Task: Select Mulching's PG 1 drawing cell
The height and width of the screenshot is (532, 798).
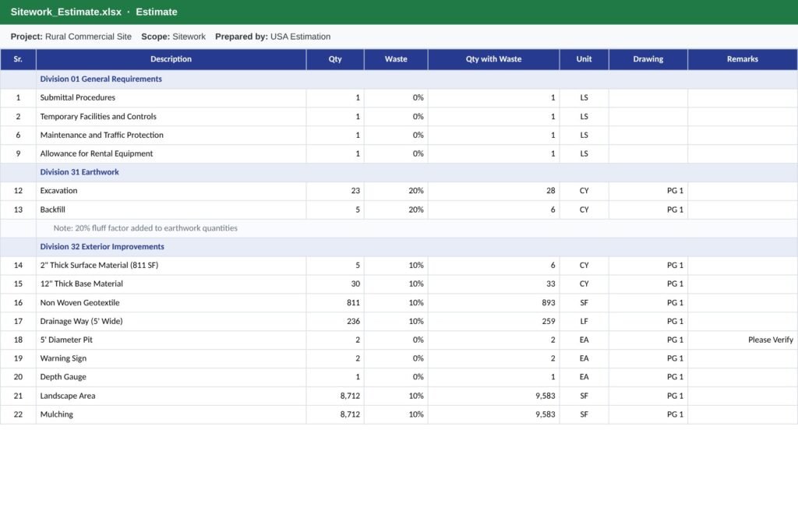Action: click(648, 414)
